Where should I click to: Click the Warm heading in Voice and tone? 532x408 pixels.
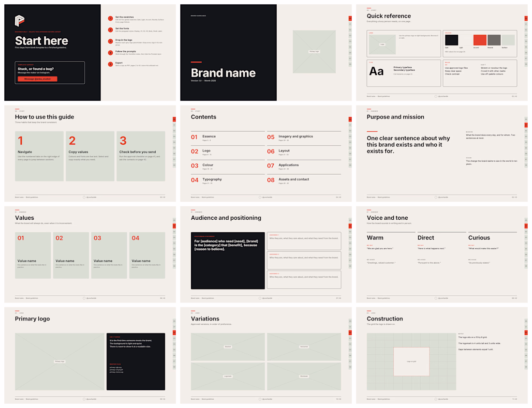pyautogui.click(x=375, y=238)
